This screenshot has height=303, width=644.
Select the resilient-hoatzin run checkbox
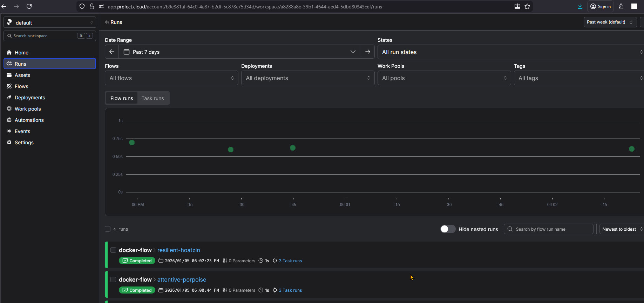(x=113, y=250)
